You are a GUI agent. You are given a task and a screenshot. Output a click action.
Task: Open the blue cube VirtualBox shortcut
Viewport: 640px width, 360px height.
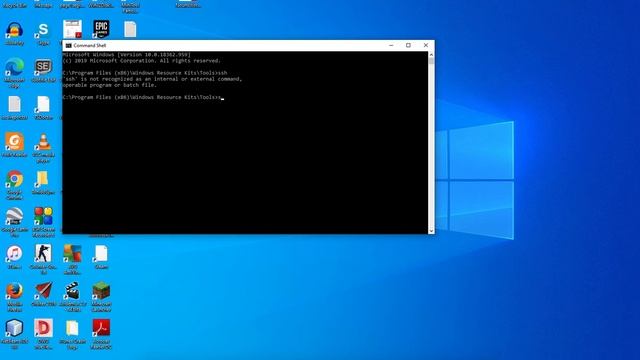14,328
